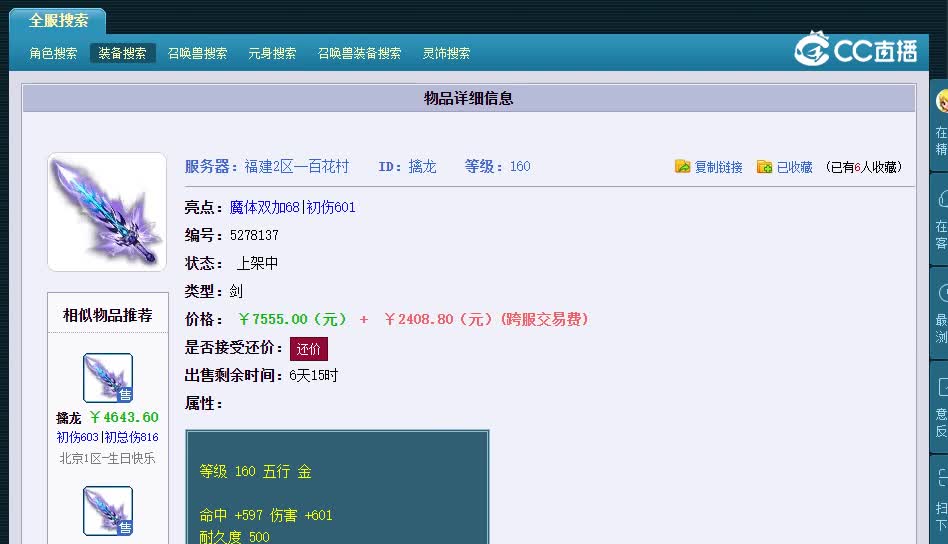Click similar item name 撬龙 label
Screen dimensions: 948x544
[68, 418]
